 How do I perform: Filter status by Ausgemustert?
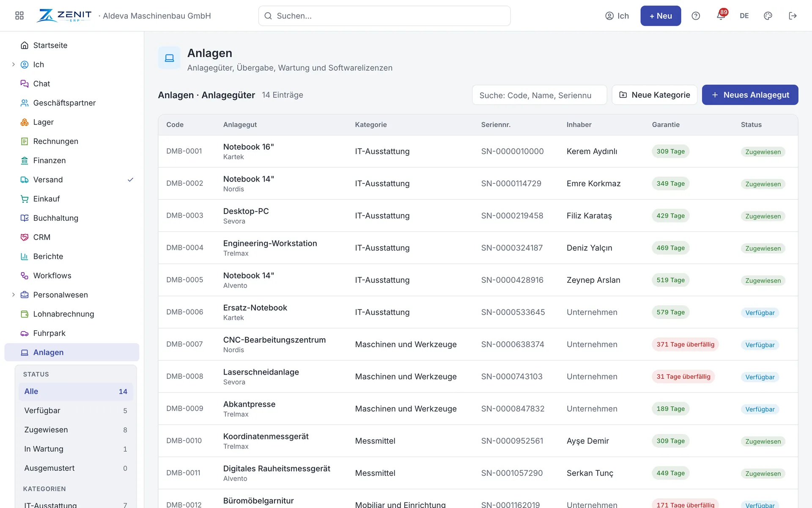tap(76, 468)
